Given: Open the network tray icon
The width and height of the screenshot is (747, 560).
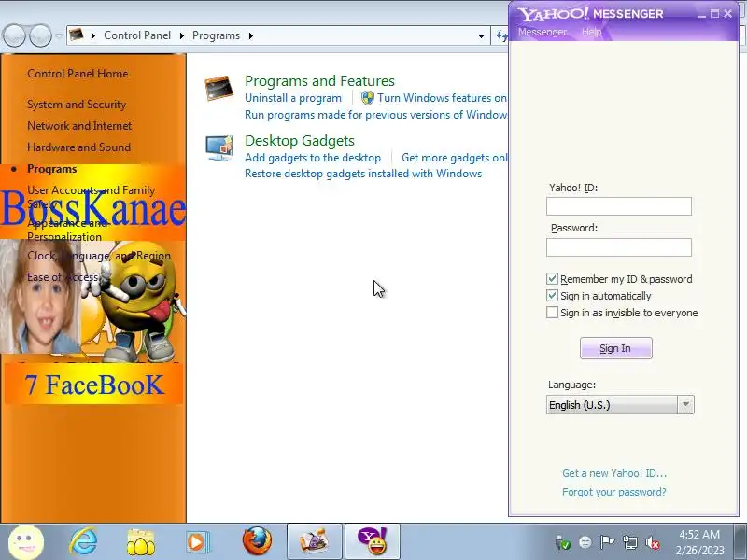Looking at the screenshot, I should click(630, 542).
